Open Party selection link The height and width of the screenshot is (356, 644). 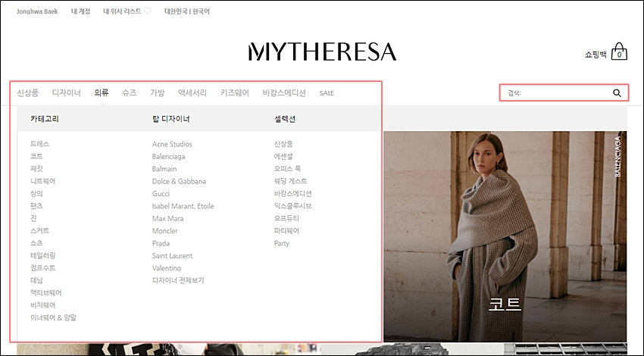point(281,243)
